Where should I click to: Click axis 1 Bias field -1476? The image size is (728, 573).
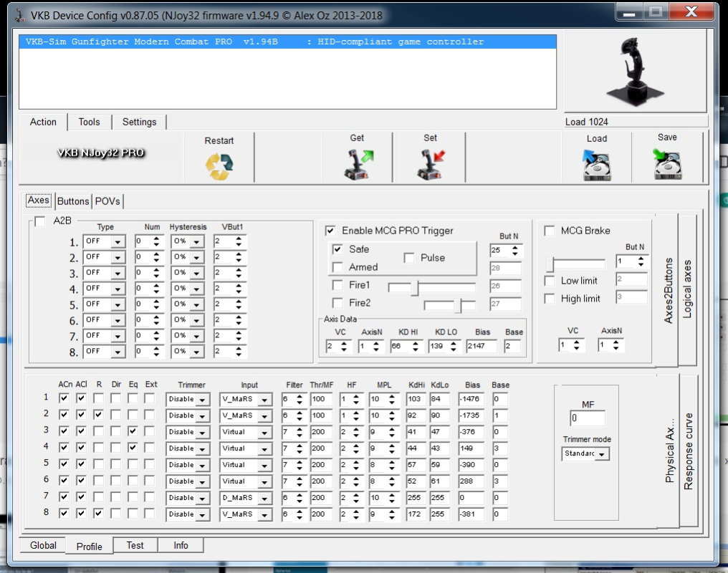click(471, 399)
